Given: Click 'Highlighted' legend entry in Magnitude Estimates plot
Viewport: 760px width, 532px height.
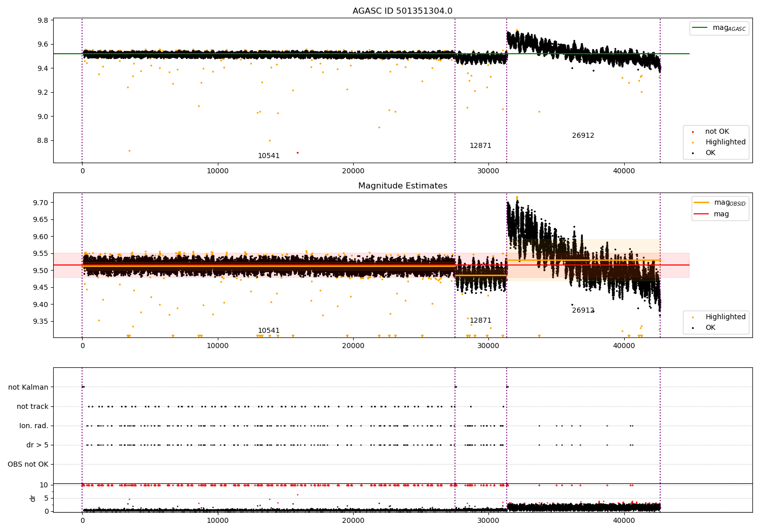Looking at the screenshot, I should coord(726,317).
